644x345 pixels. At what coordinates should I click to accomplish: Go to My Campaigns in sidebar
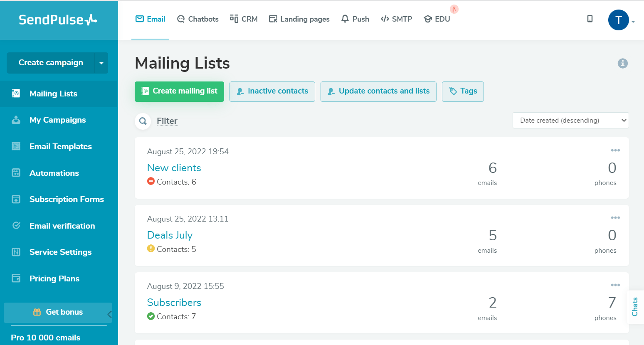[57, 120]
